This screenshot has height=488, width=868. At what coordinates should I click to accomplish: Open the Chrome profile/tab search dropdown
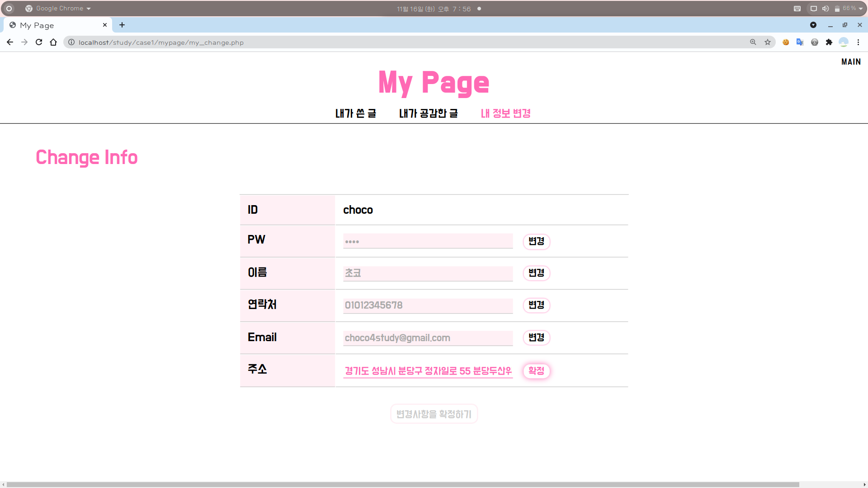pyautogui.click(x=813, y=25)
